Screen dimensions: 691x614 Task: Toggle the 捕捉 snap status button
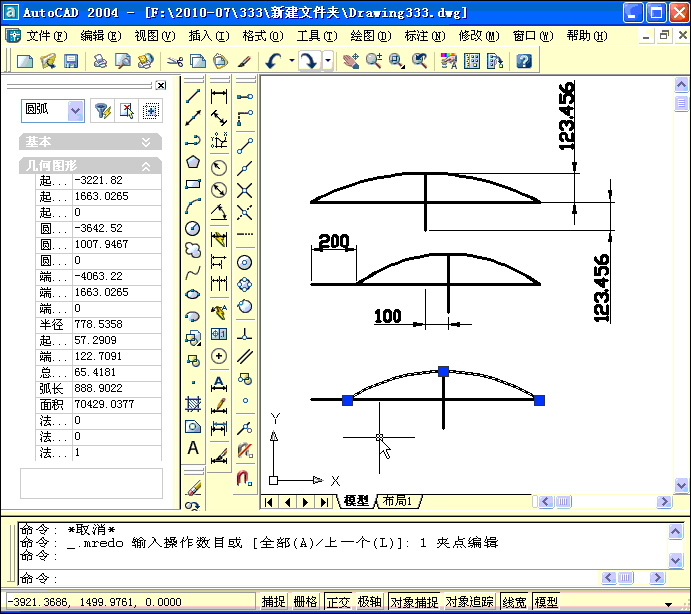(273, 602)
